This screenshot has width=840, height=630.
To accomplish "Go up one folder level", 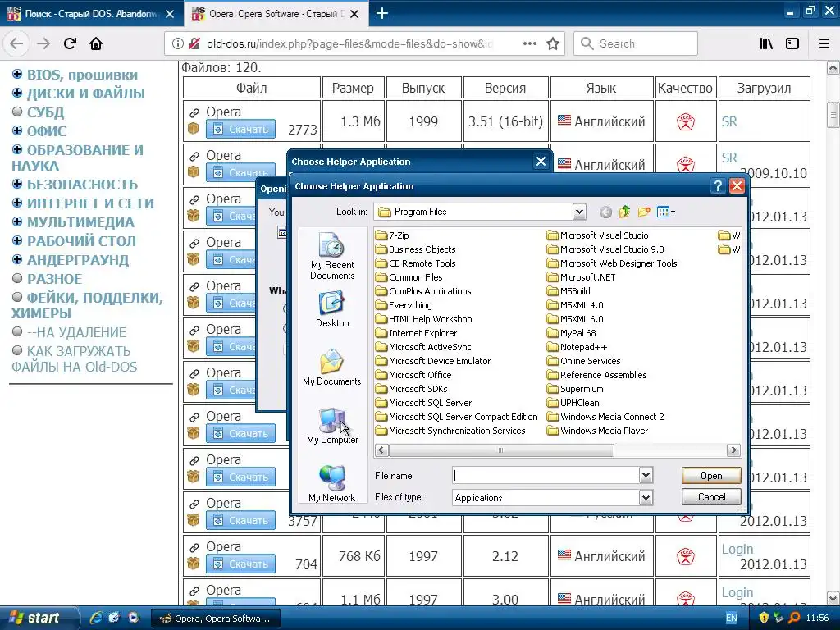I will point(624,212).
